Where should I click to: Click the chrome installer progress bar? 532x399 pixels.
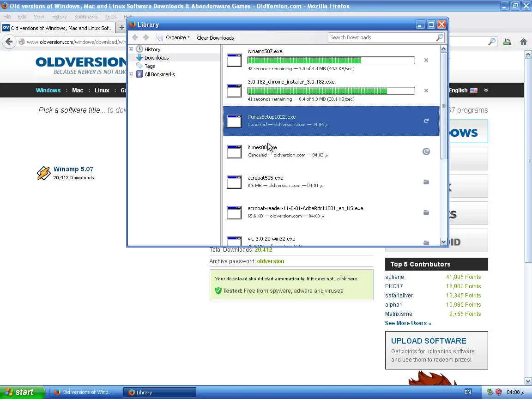(x=331, y=91)
